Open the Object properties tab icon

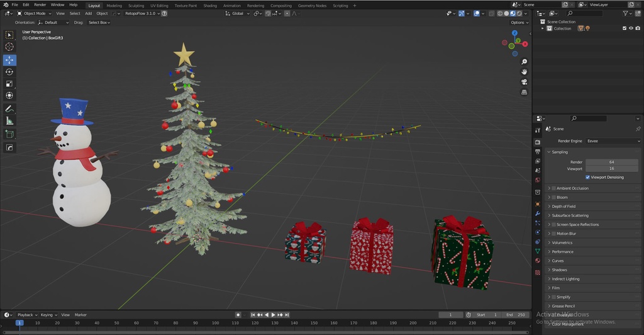[x=538, y=204]
